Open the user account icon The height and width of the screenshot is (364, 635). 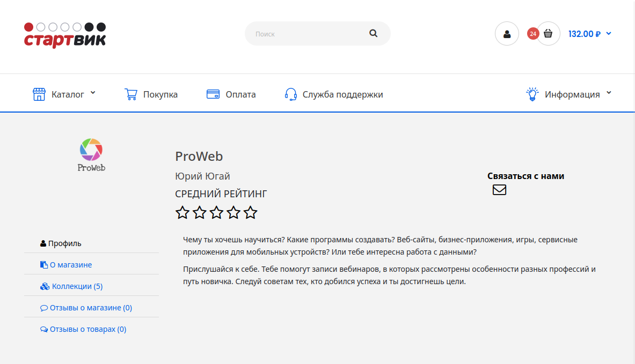point(507,34)
